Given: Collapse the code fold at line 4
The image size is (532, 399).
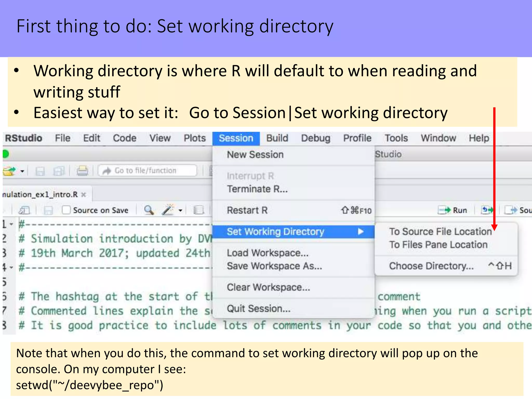Looking at the screenshot, I should 11,267.
